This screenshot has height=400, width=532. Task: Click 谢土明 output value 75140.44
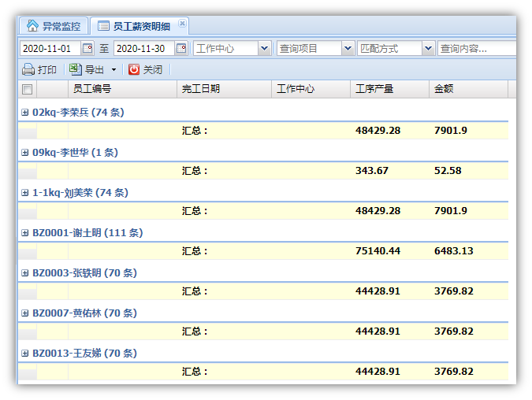pyautogui.click(x=378, y=251)
